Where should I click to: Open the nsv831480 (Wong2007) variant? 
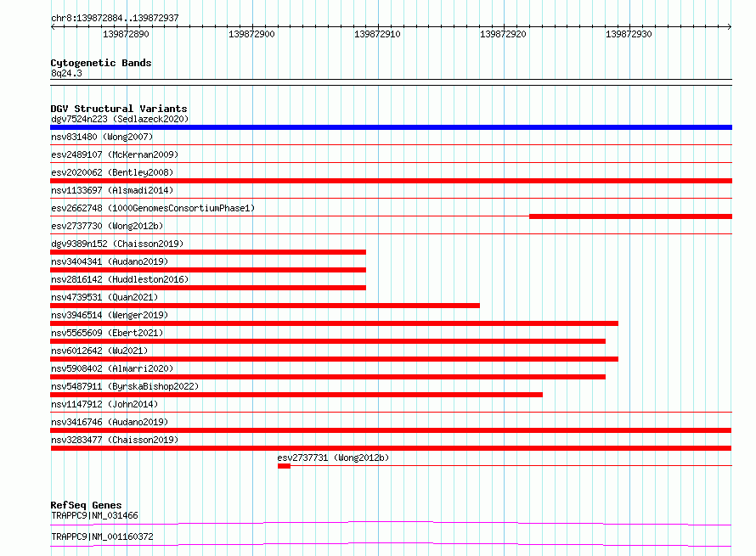(x=102, y=137)
